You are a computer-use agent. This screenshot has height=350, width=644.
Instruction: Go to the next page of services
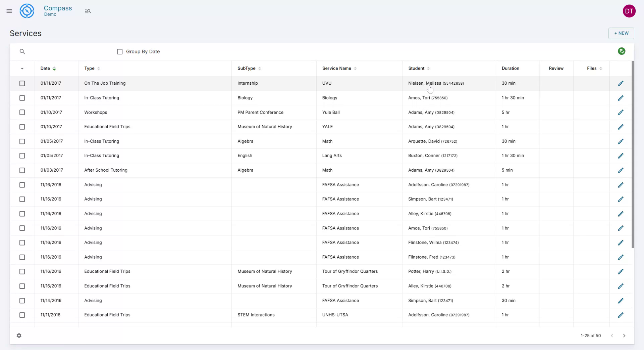(624, 336)
